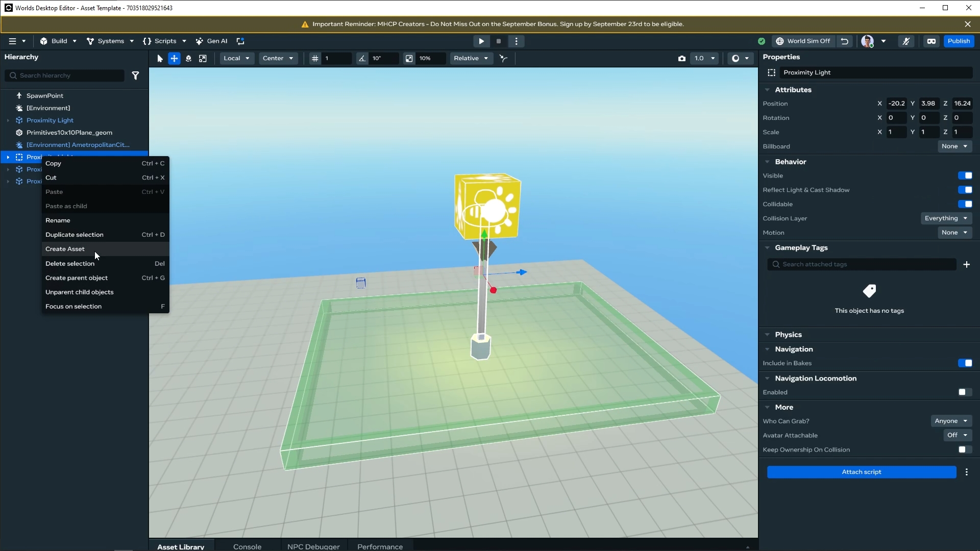Click the camera icon in viewport toolbar
Viewport: 980px width, 551px height.
click(x=681, y=58)
